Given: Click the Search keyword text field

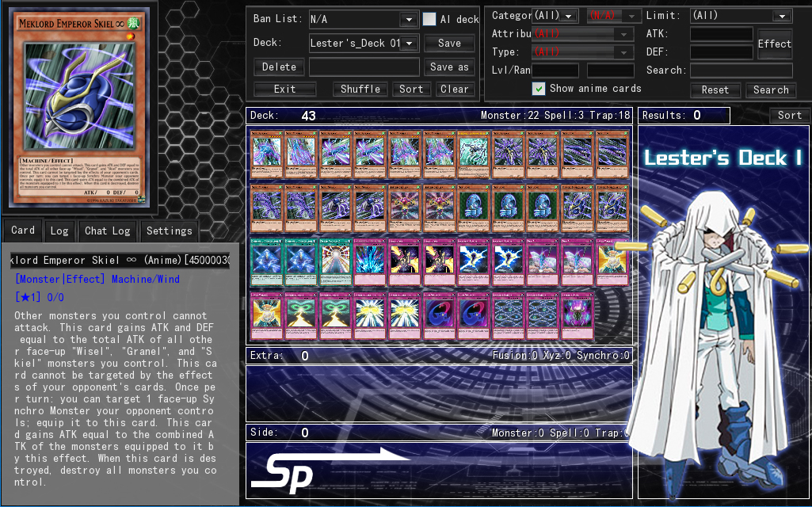Looking at the screenshot, I should [x=741, y=71].
